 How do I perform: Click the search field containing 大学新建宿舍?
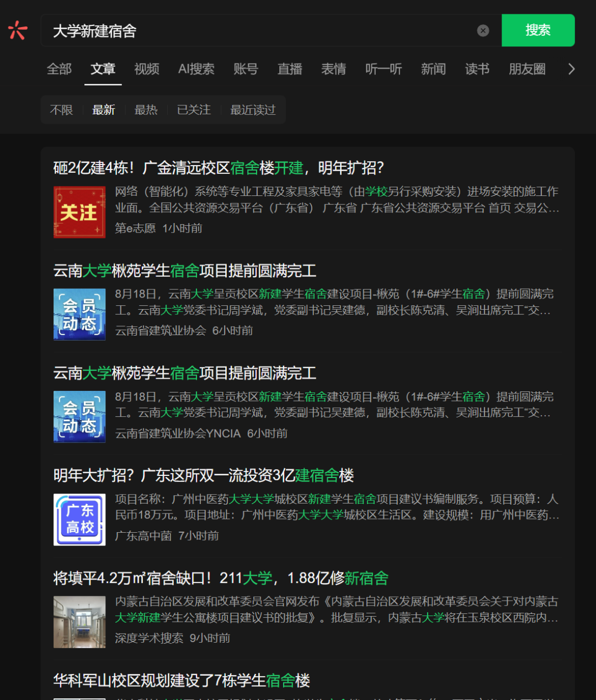(271, 30)
